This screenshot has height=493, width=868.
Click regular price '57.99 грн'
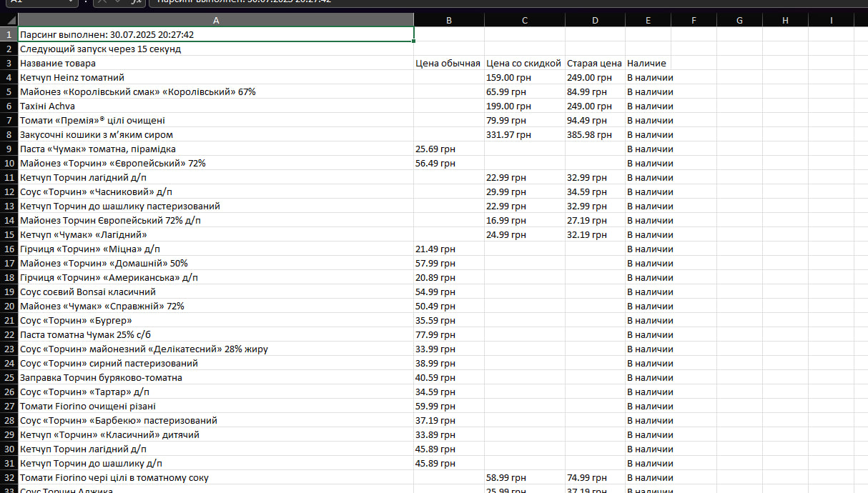pos(449,263)
